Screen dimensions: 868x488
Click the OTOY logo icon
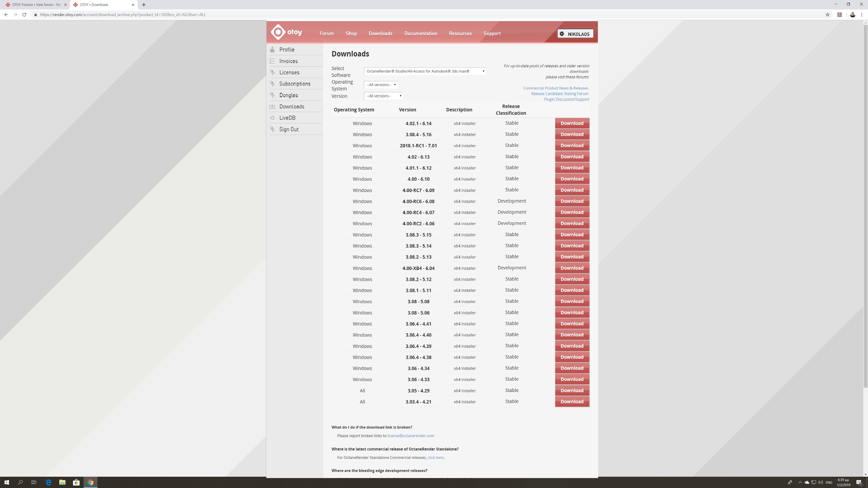tap(278, 32)
